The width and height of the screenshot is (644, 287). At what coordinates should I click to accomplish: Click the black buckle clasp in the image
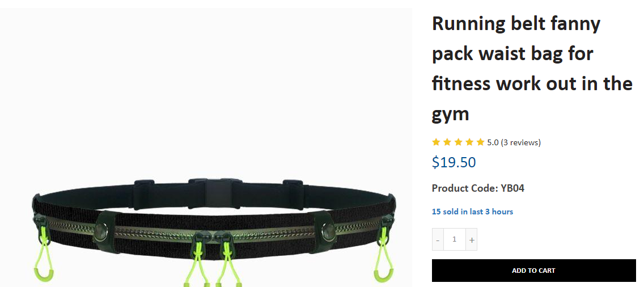(x=218, y=192)
